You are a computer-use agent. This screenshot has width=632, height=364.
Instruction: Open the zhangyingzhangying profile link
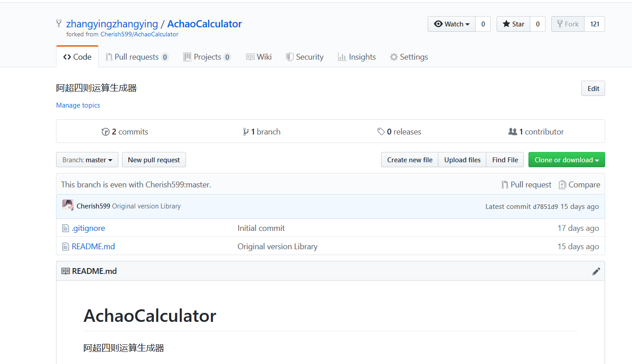(x=112, y=24)
